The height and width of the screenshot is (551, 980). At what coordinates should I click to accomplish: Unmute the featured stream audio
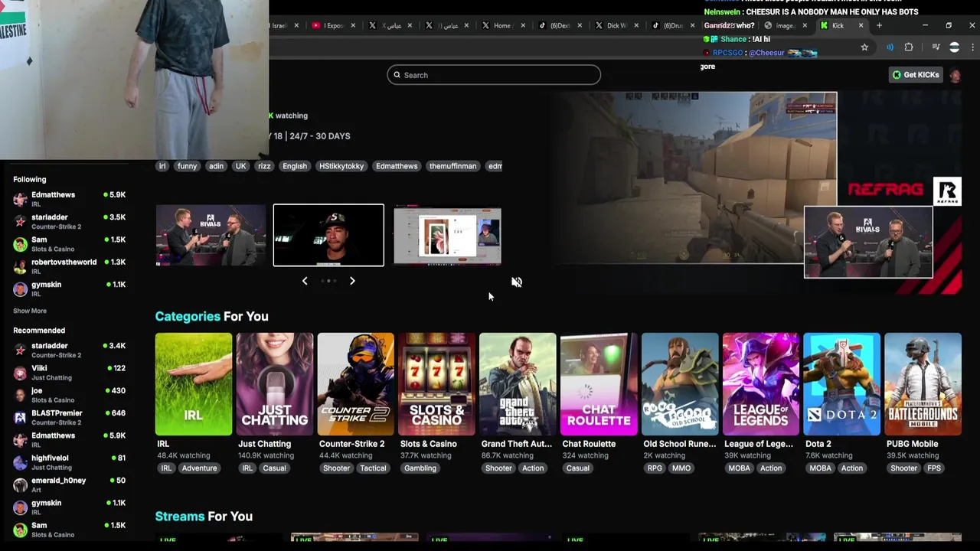517,282
